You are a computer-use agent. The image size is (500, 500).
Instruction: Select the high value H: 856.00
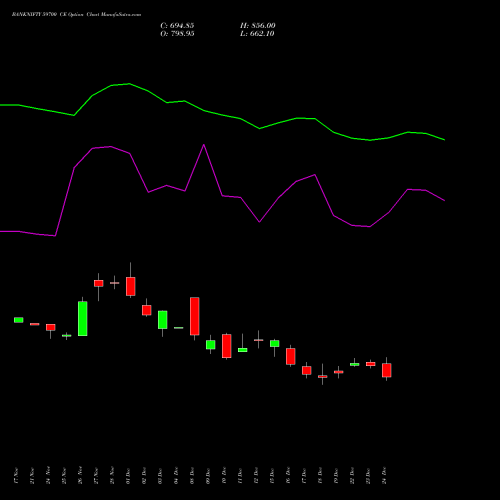(258, 26)
